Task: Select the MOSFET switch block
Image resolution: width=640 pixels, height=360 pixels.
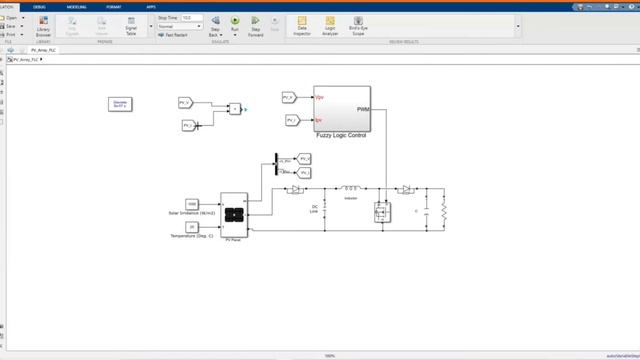Action: point(382,212)
